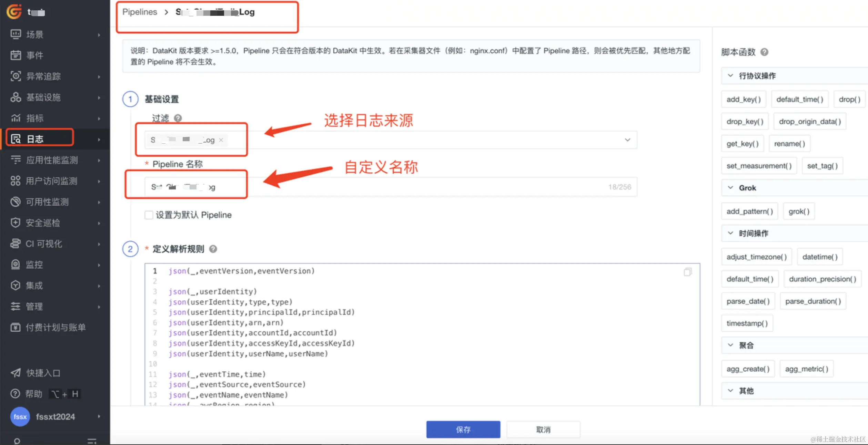Click the 快捷入口 paper plane icon
The height and width of the screenshot is (445, 868).
16,373
